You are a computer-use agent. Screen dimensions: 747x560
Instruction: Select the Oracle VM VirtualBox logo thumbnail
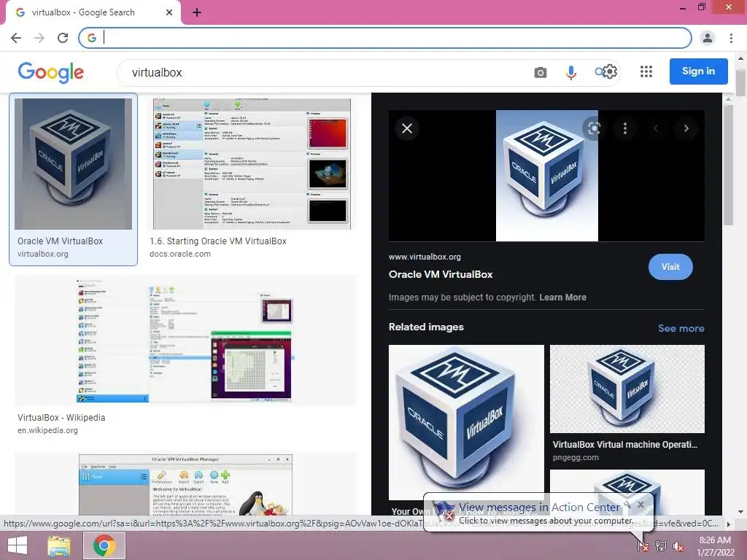tap(74, 164)
